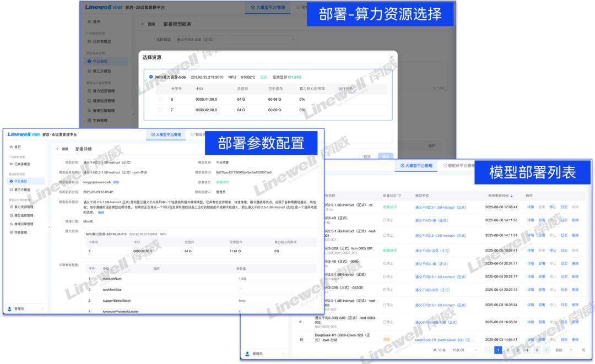The width and height of the screenshot is (595, 364).
Task: Click 部署成功 status in 部署详情 page
Action: pos(223,182)
